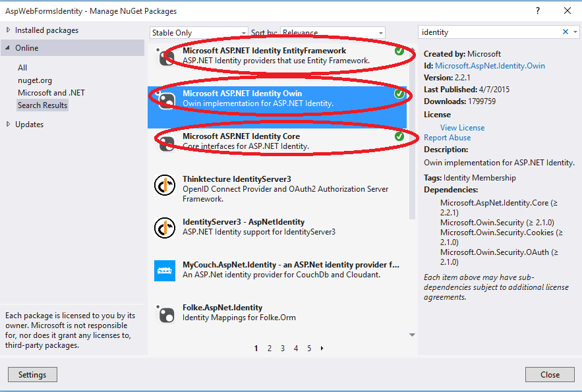Select IdentityServer3 - AspNetIdentity package title
This screenshot has width=582, height=392.
pyautogui.click(x=243, y=222)
